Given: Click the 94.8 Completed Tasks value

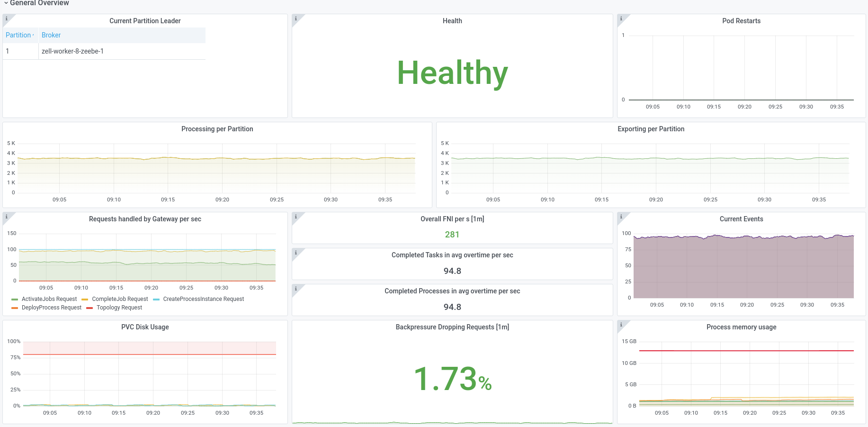Looking at the screenshot, I should [452, 271].
